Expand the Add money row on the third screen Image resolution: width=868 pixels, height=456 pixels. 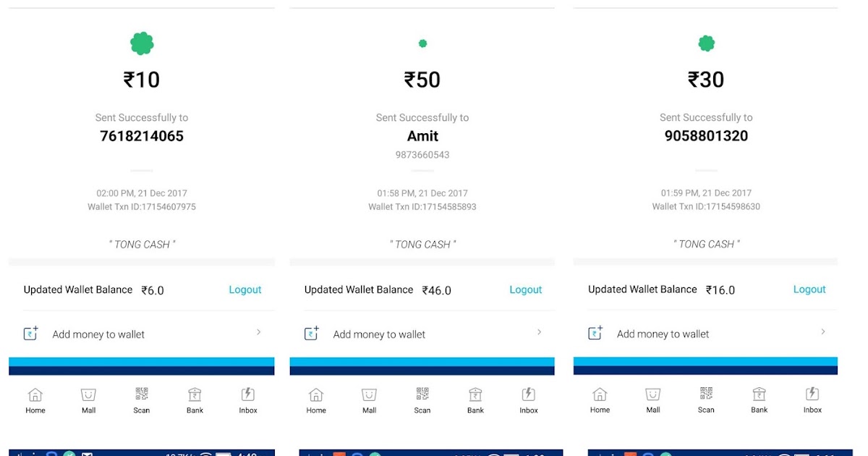823,332
